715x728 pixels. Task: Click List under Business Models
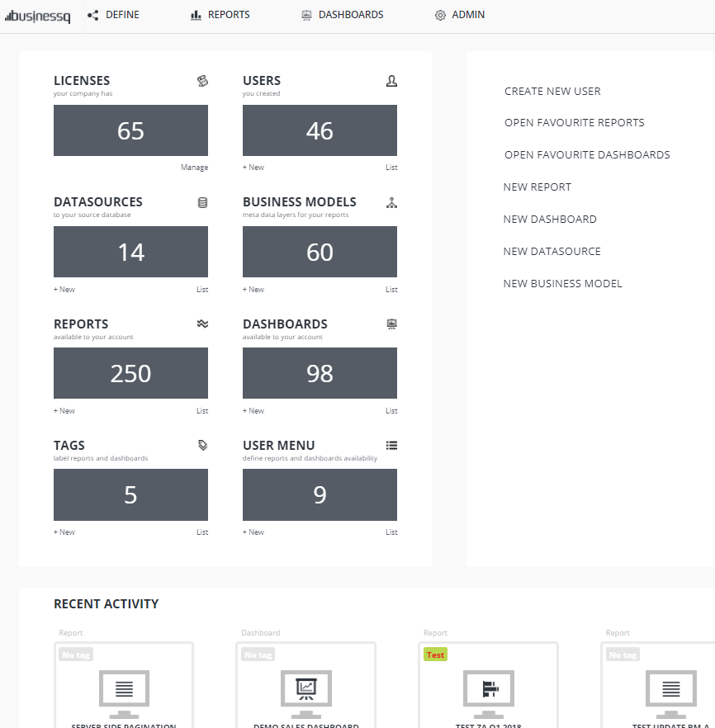(391, 289)
